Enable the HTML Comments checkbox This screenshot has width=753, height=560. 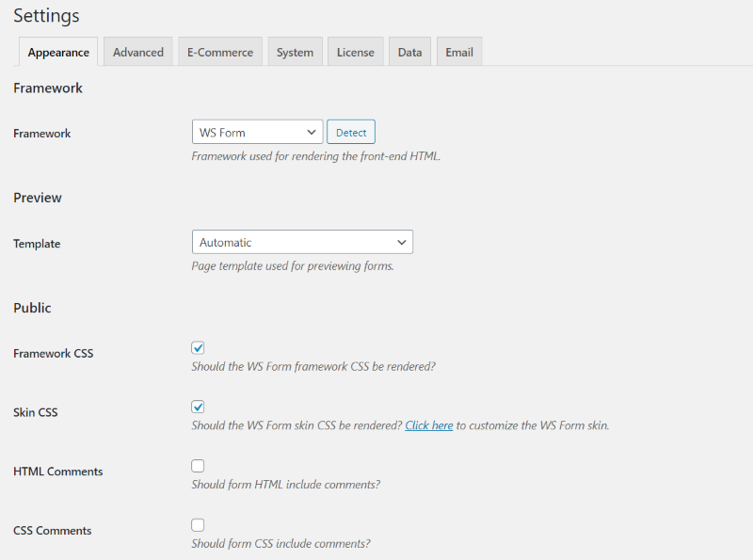coord(198,466)
